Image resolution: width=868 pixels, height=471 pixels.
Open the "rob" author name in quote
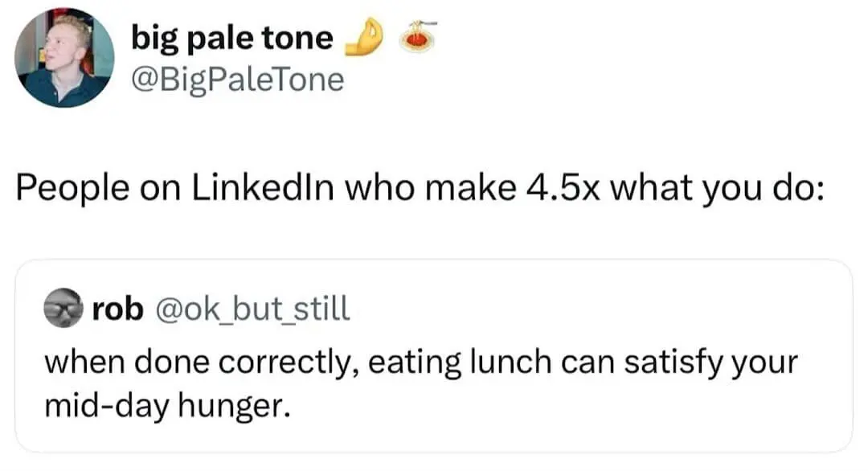point(117,309)
